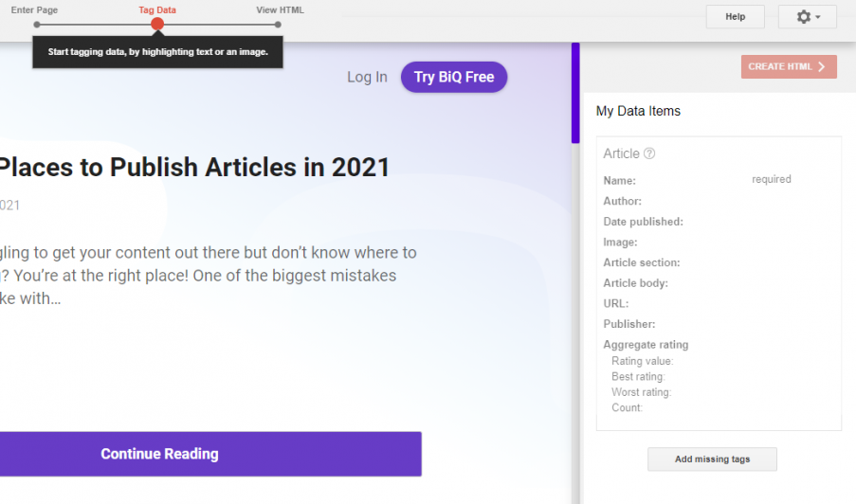Click the My Data Items heading
This screenshot has width=856, height=504.
click(x=638, y=111)
